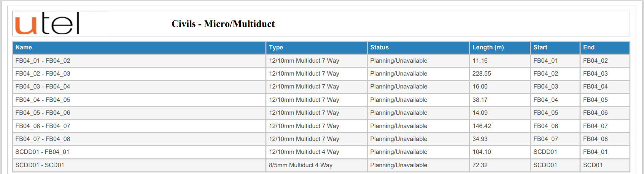Click the 12/10mm Multiduct 4 Way type cell
Screen dimensions: 644x174
pos(316,152)
